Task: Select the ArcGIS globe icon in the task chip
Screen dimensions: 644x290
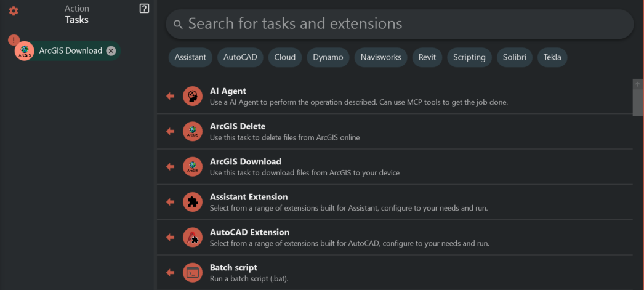Action: point(25,51)
